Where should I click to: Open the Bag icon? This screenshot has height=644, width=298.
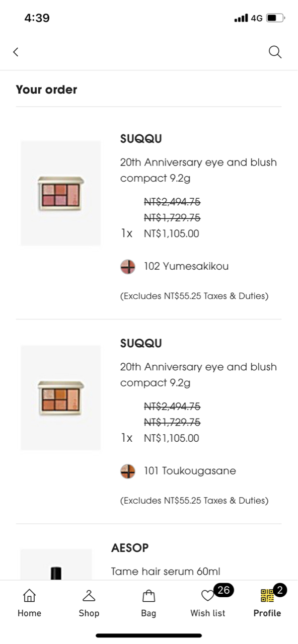[148, 596]
